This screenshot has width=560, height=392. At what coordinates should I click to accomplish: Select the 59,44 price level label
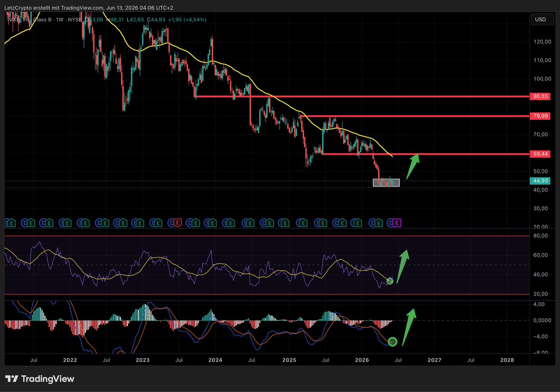[541, 153]
